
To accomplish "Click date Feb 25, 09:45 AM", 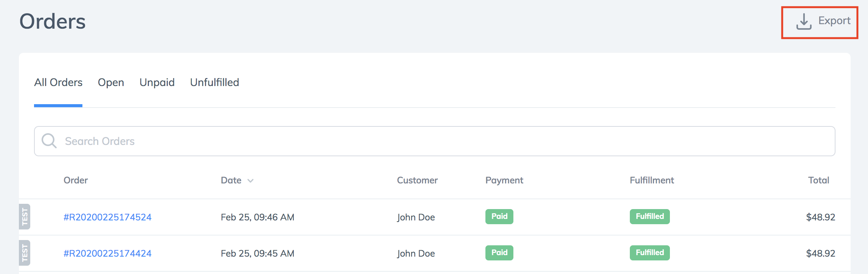I will (x=257, y=254).
